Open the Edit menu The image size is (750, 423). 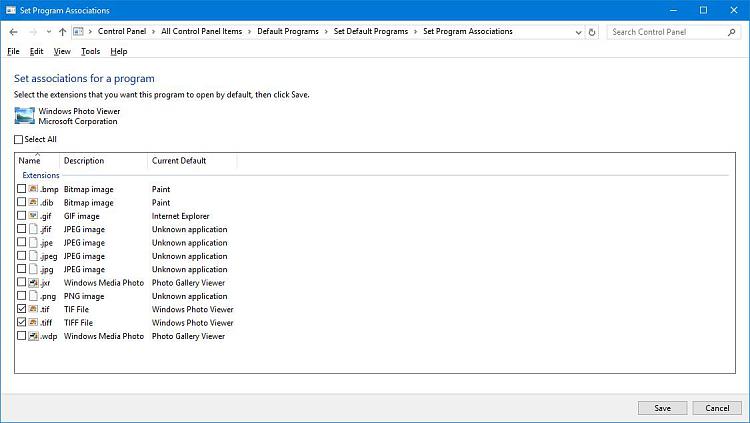click(x=36, y=51)
